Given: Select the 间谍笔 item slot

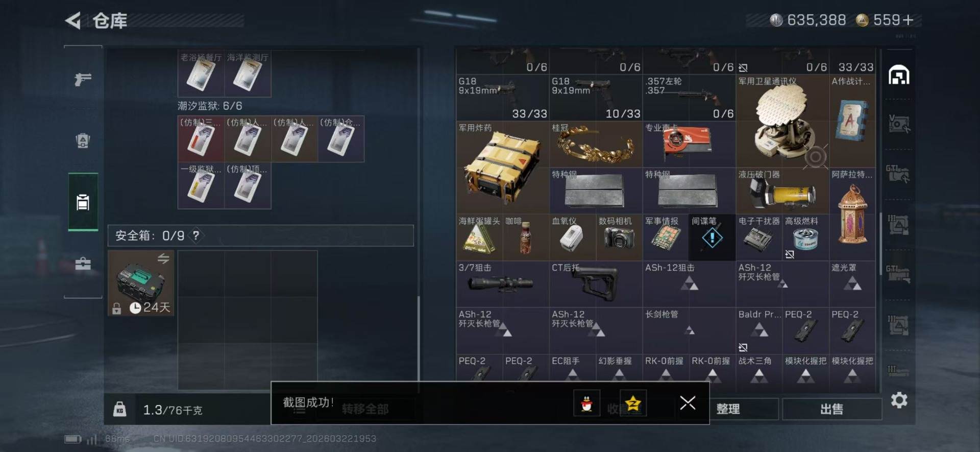Looking at the screenshot, I should pos(712,237).
